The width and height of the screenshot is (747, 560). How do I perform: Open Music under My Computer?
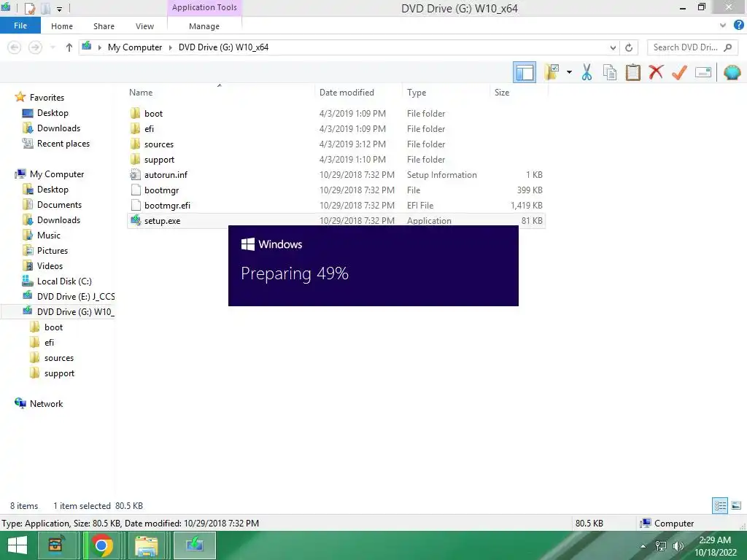48,236
